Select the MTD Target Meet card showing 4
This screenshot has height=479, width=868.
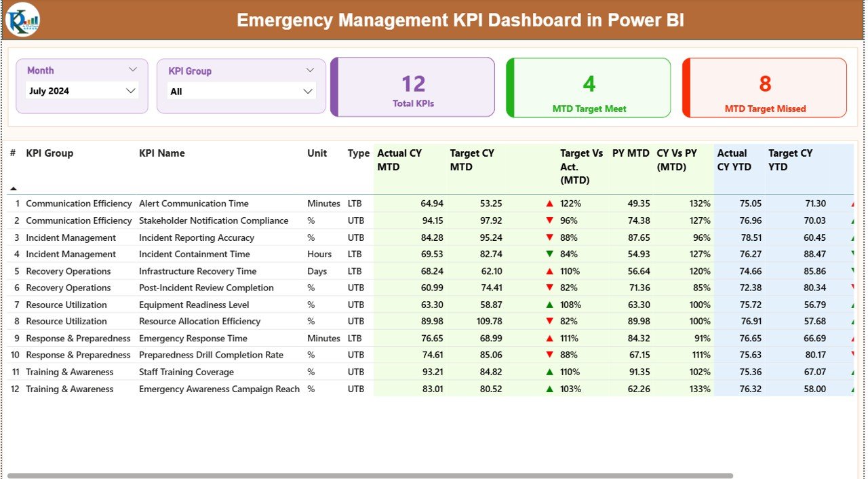[587, 87]
